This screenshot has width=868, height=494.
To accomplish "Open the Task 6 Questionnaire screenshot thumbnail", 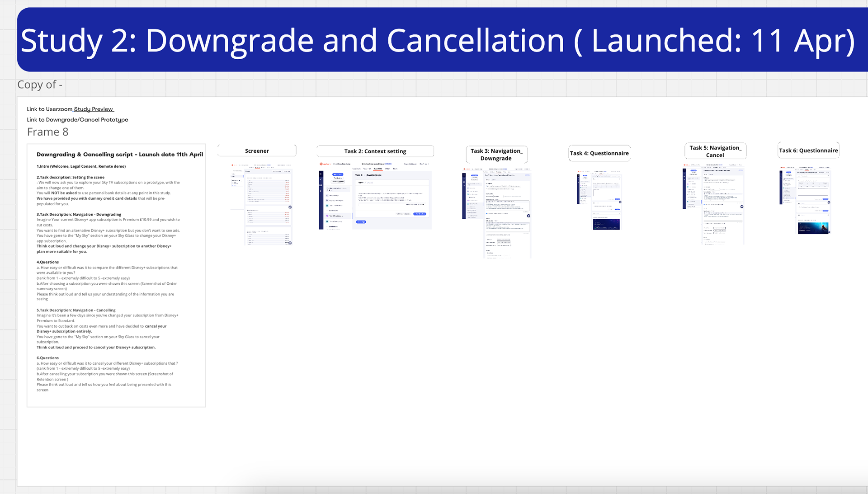I will [x=806, y=200].
